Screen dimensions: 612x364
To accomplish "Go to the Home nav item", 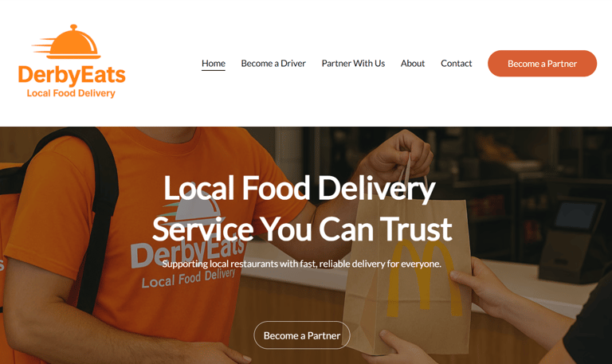I will tap(214, 63).
